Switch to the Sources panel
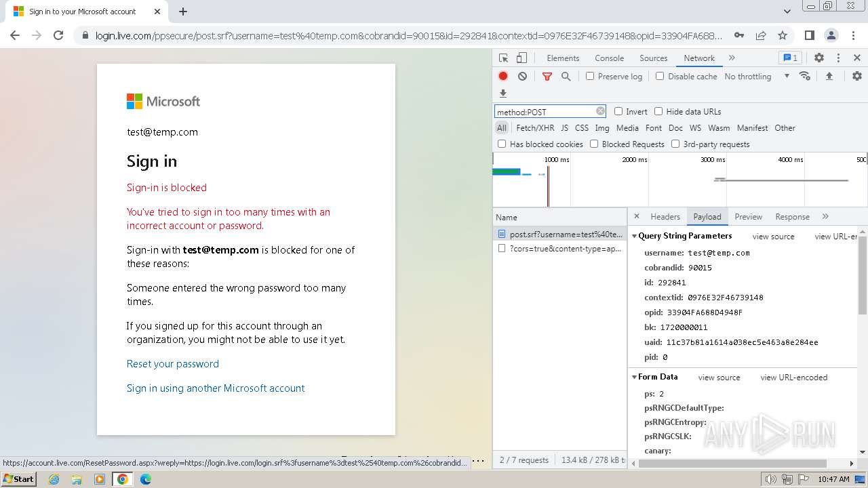Screen dimensions: 868x488 click(654, 58)
